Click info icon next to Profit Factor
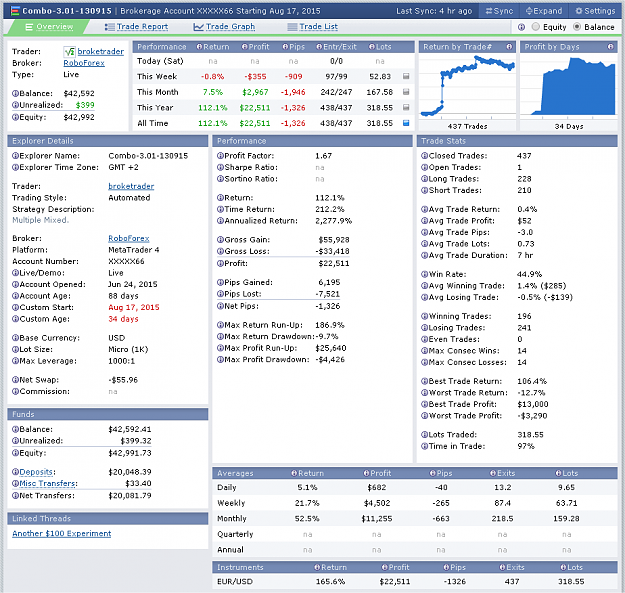Screen dimensions: 625x593 pos(220,156)
